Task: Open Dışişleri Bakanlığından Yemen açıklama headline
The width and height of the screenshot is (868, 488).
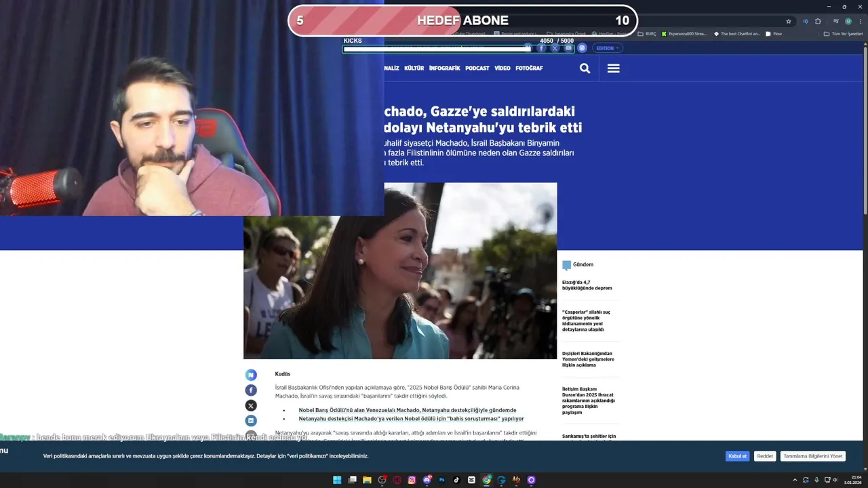Action: [x=589, y=359]
